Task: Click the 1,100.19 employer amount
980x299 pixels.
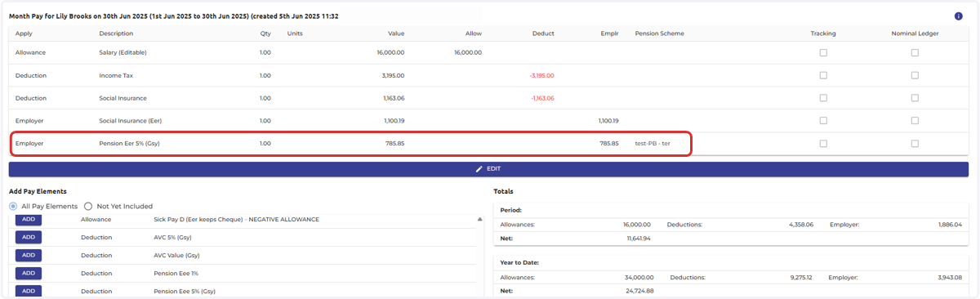Action: coord(608,121)
